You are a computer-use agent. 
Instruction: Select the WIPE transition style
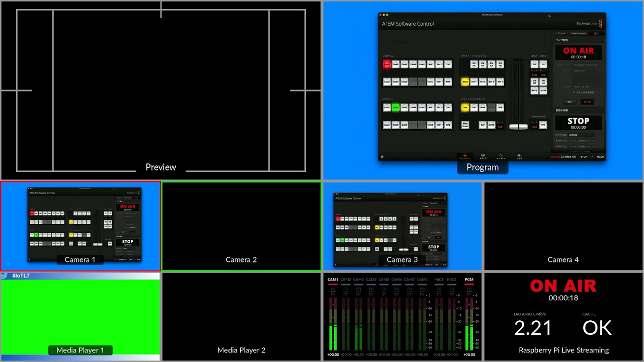(x=482, y=108)
